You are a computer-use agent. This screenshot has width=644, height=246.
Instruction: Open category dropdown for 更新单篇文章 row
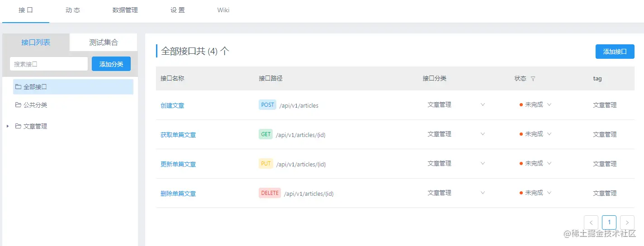(x=483, y=164)
